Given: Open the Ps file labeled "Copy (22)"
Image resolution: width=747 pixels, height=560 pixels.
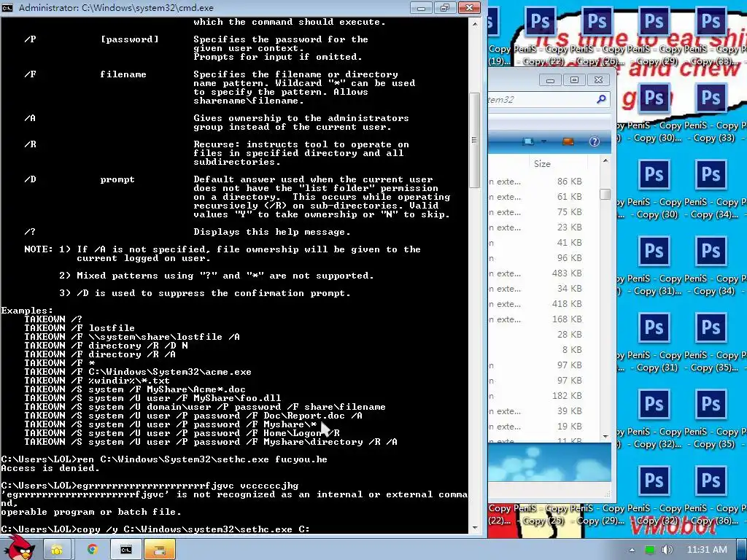Looking at the screenshot, I should pyautogui.click(x=541, y=21).
